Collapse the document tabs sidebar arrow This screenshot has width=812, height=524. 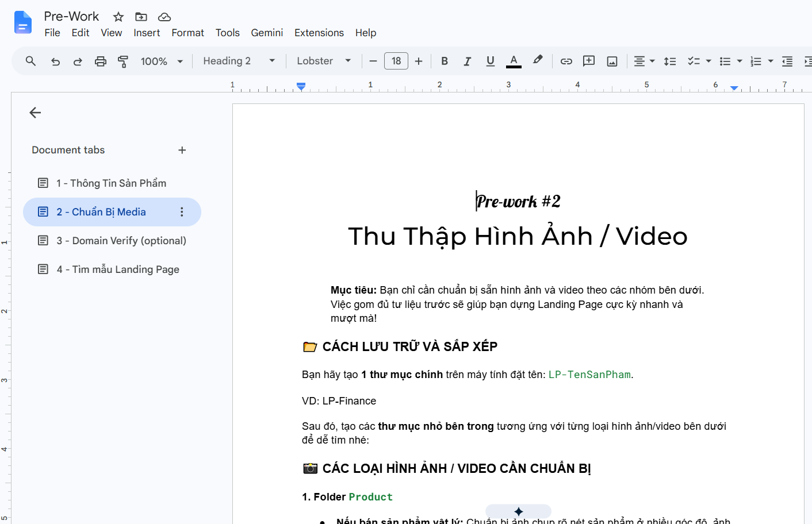click(x=35, y=113)
